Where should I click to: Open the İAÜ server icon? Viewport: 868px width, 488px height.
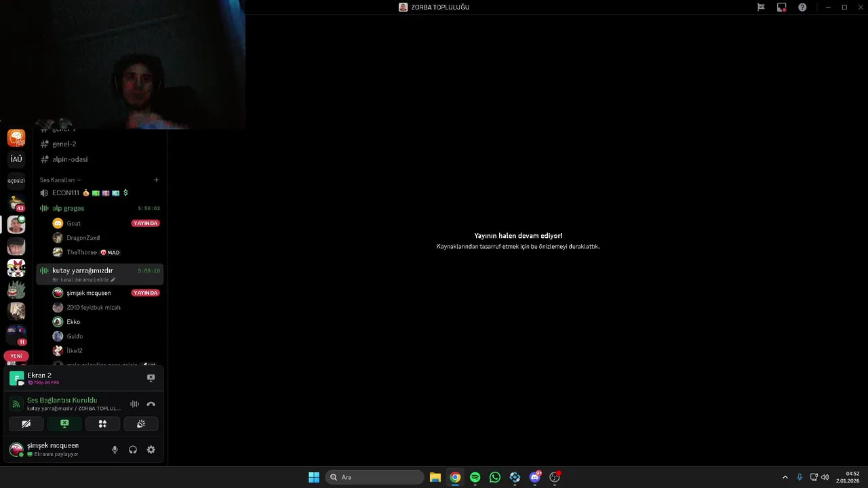pos(16,159)
